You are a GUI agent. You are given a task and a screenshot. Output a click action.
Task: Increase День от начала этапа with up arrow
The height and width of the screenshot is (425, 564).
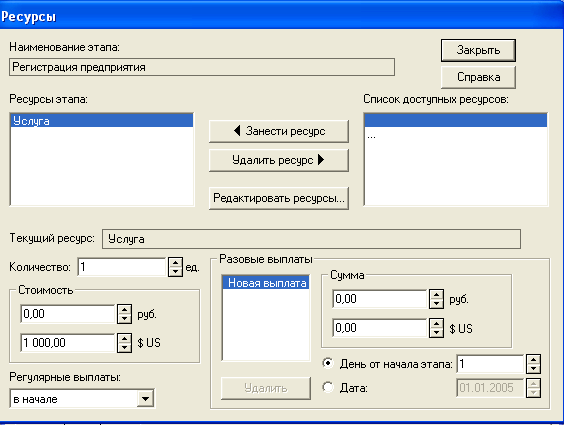[x=533, y=359]
